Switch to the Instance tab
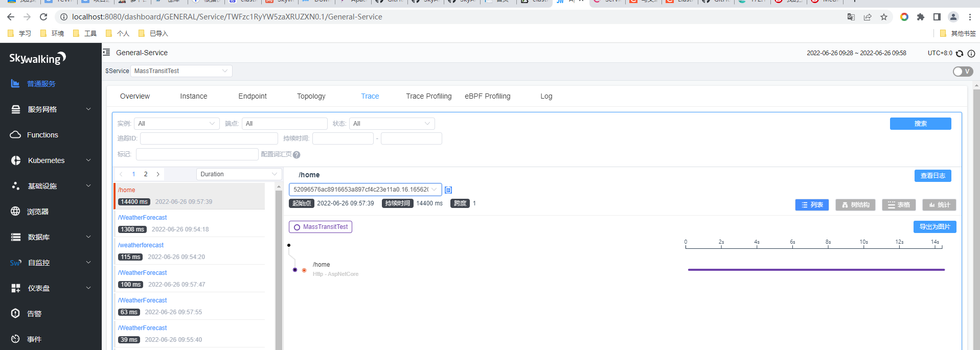The image size is (980, 350). (x=194, y=96)
